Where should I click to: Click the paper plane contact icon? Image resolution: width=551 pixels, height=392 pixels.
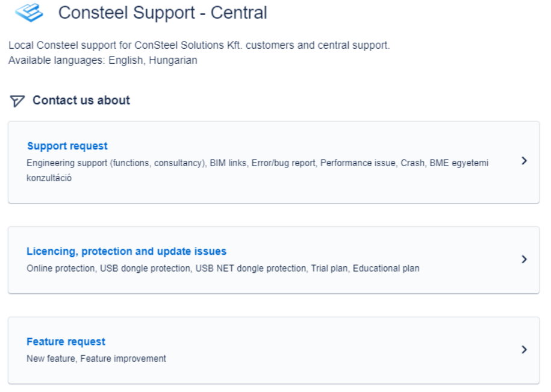[x=17, y=101]
